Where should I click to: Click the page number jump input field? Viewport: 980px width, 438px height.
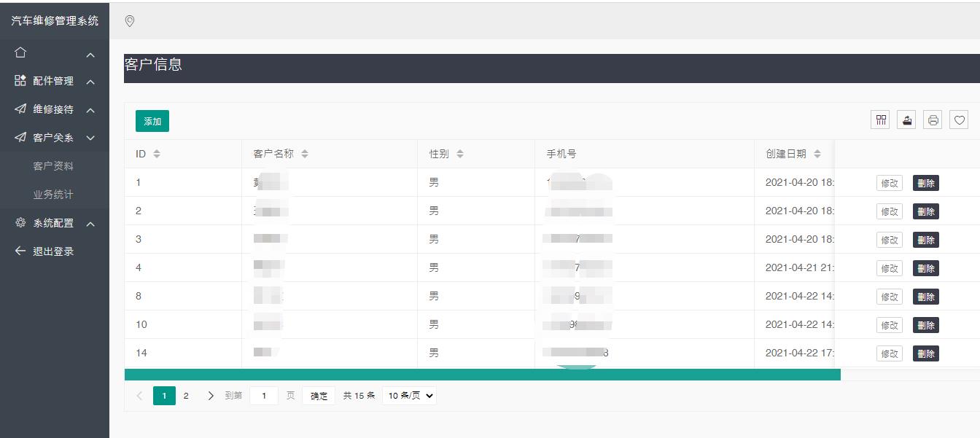264,396
